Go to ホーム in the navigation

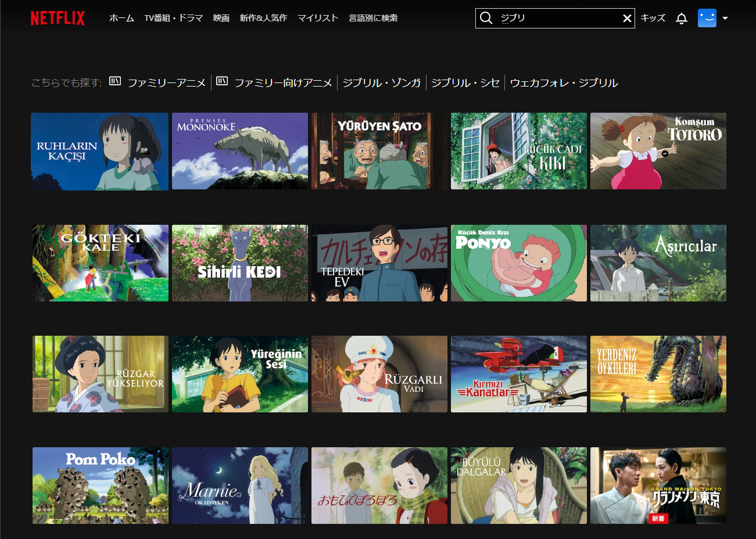click(x=121, y=18)
